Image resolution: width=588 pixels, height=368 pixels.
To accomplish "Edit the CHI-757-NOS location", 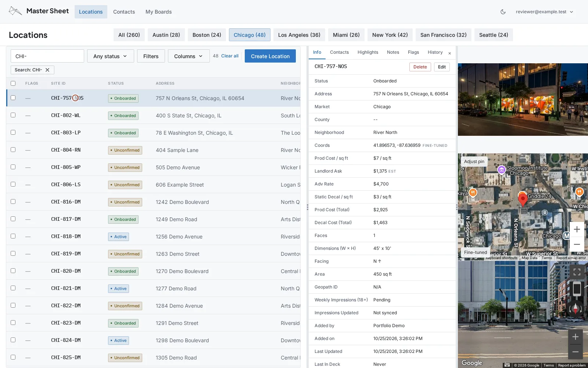I will click(x=442, y=67).
